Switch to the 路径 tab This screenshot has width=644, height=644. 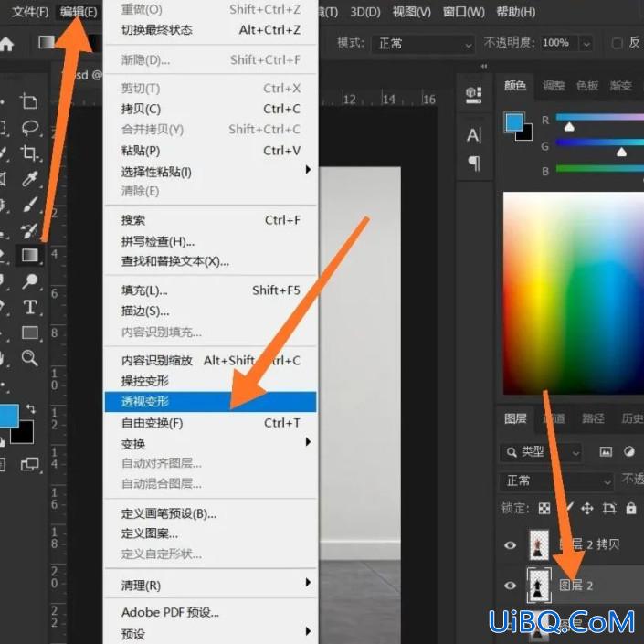pos(593,418)
